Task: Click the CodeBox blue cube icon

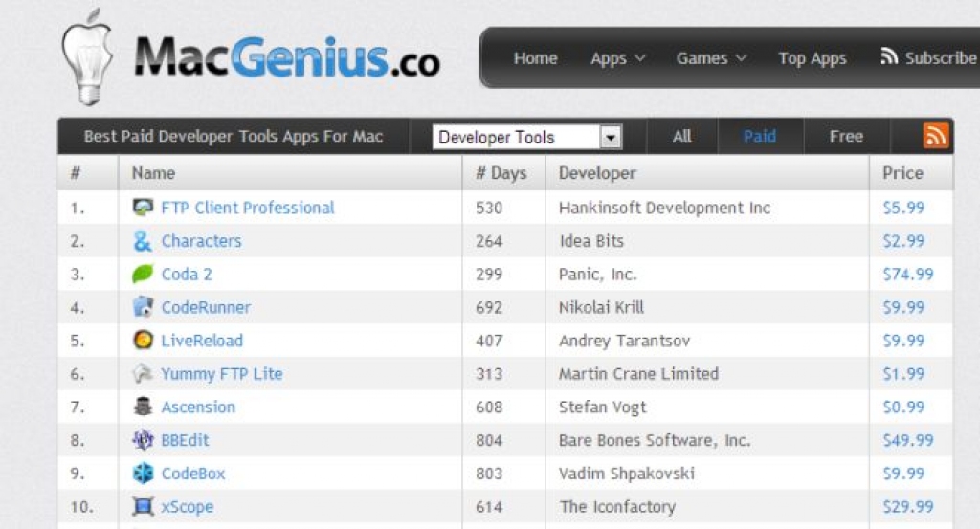Action: [x=144, y=474]
